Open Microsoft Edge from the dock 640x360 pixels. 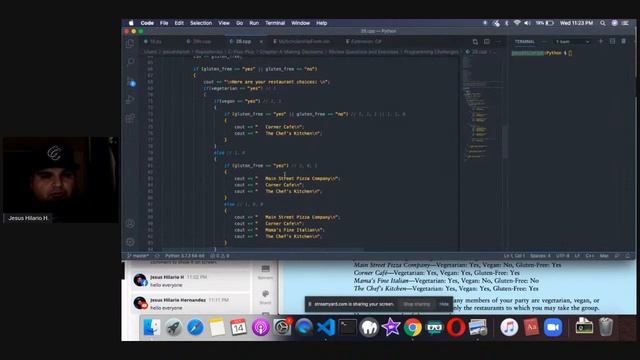(x=304, y=327)
